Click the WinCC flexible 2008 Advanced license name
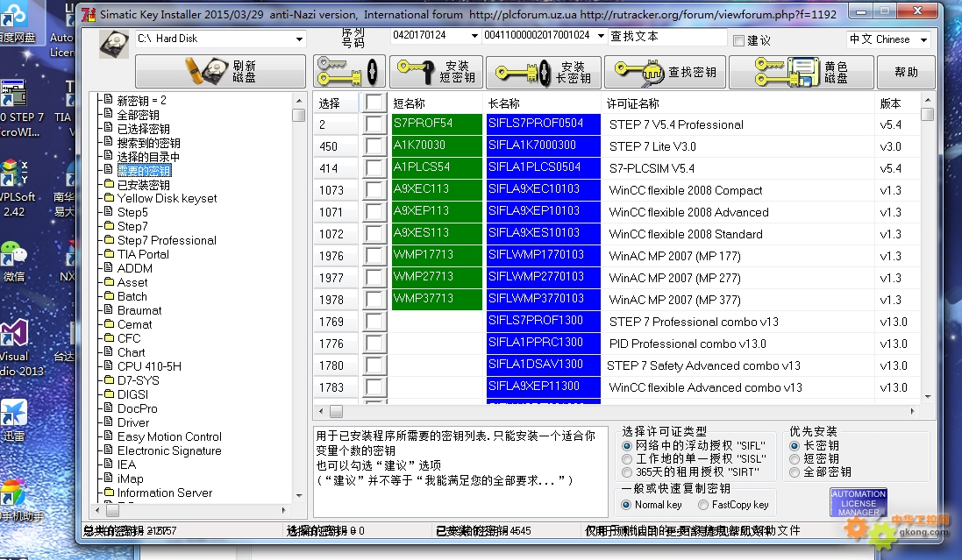Screen dimensions: 962x560 click(x=689, y=212)
